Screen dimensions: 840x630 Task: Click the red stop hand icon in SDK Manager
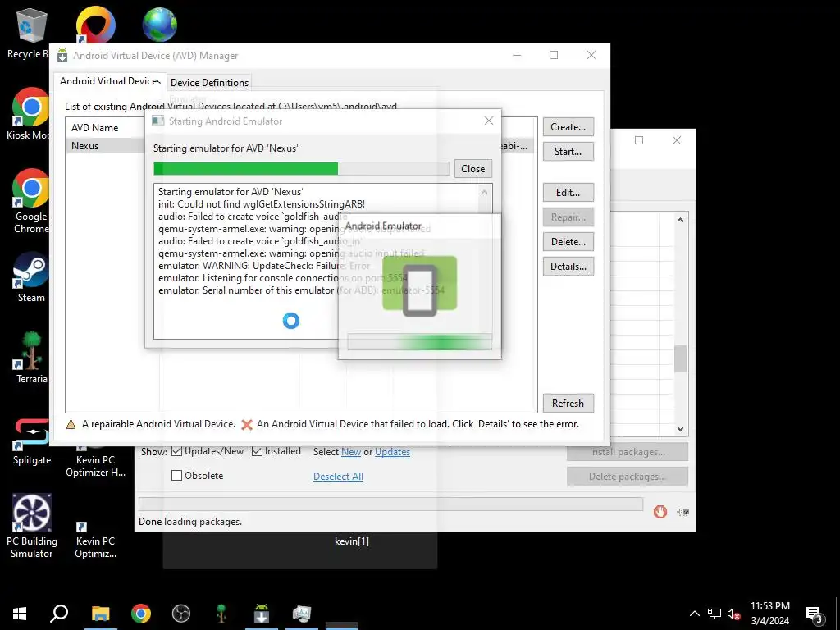(660, 512)
